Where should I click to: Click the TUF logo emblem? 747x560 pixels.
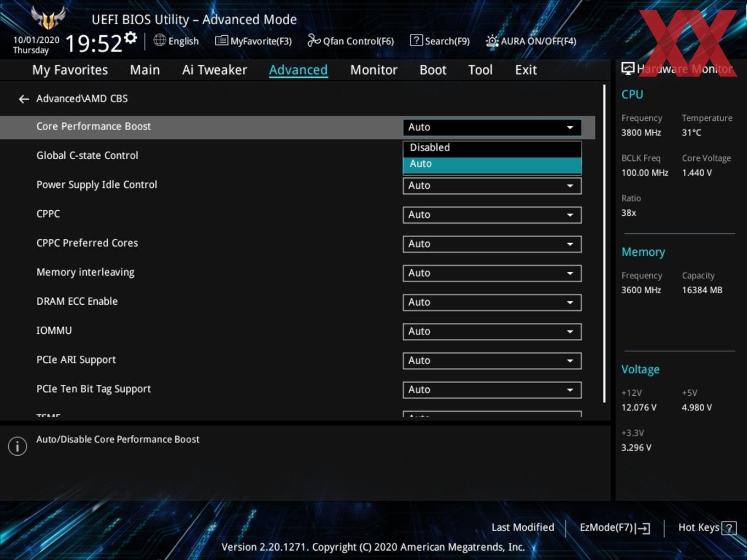[48, 18]
